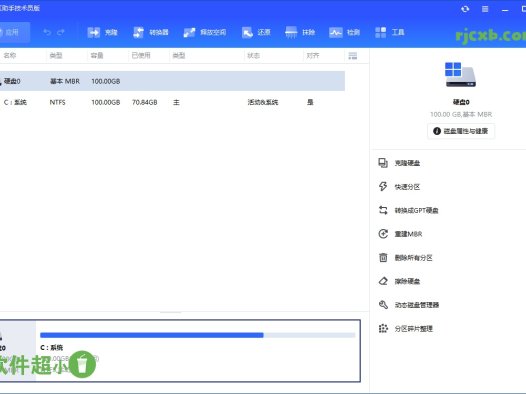Click the 硬盘0 disk image in right panel
The height and width of the screenshot is (394, 526).
460,74
